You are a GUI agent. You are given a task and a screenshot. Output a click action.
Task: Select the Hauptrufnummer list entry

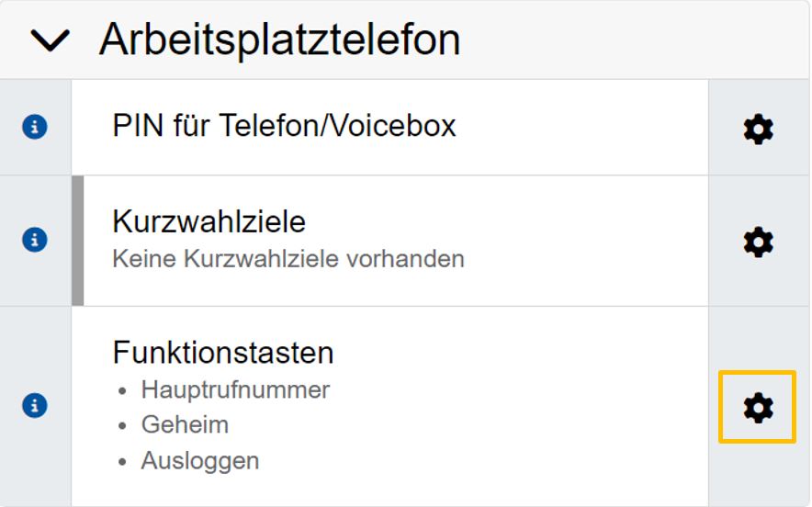(235, 389)
